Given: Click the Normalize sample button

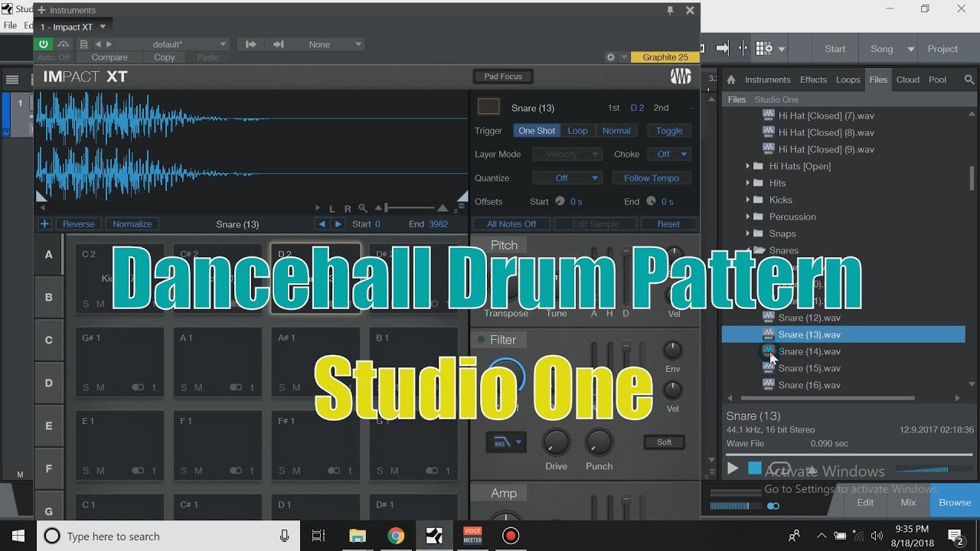Looking at the screenshot, I should pyautogui.click(x=132, y=224).
